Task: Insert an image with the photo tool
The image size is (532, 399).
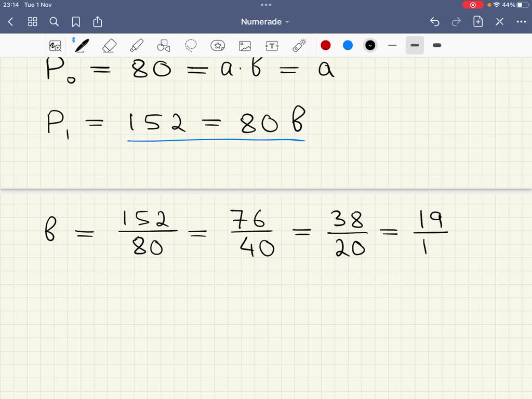Action: pyautogui.click(x=245, y=45)
